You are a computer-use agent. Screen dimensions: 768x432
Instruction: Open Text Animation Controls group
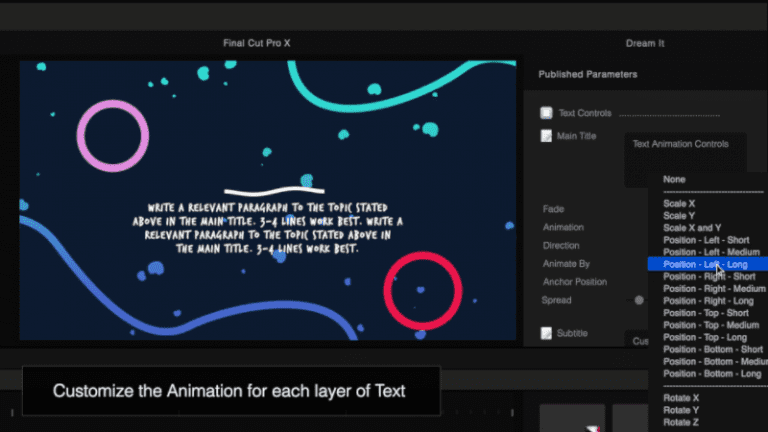point(680,144)
